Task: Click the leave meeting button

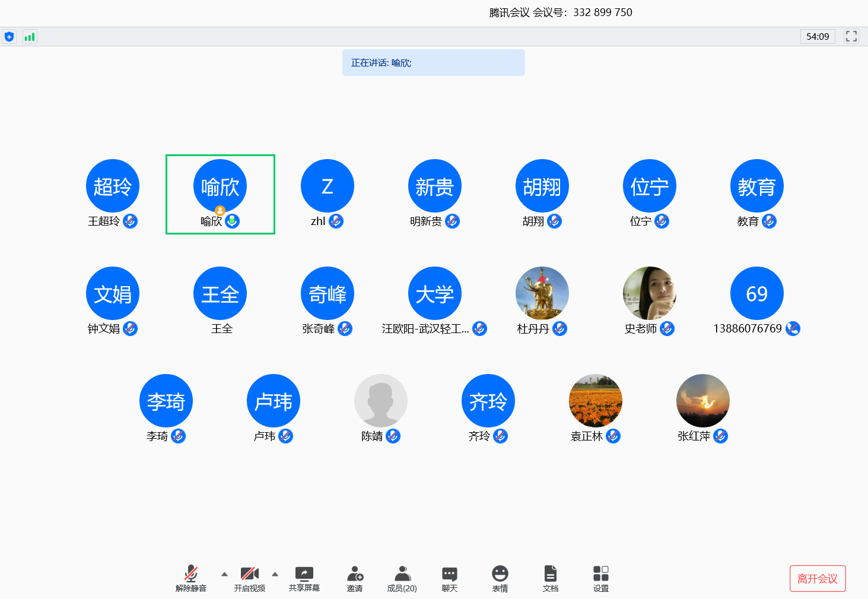Action: click(817, 579)
